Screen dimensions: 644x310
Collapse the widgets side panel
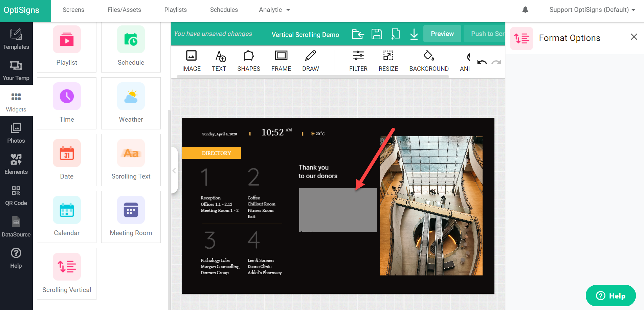174,170
